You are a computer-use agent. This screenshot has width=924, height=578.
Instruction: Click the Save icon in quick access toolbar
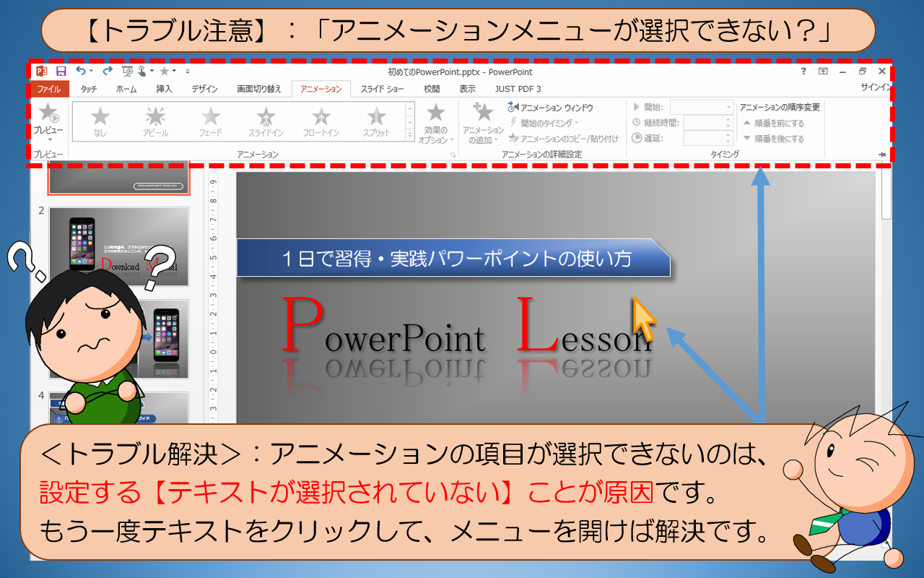pyautogui.click(x=61, y=71)
